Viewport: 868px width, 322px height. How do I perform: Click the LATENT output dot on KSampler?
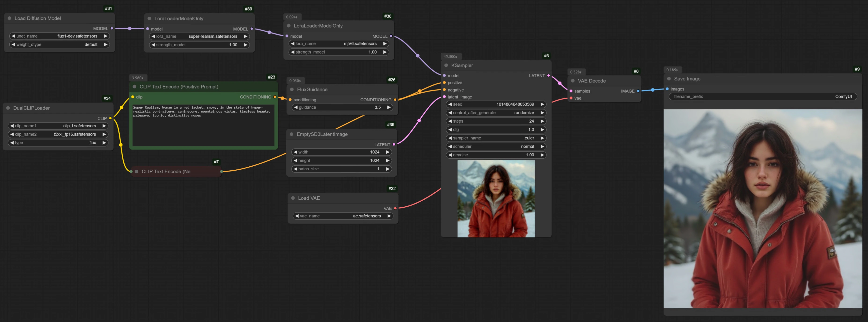(x=548, y=75)
